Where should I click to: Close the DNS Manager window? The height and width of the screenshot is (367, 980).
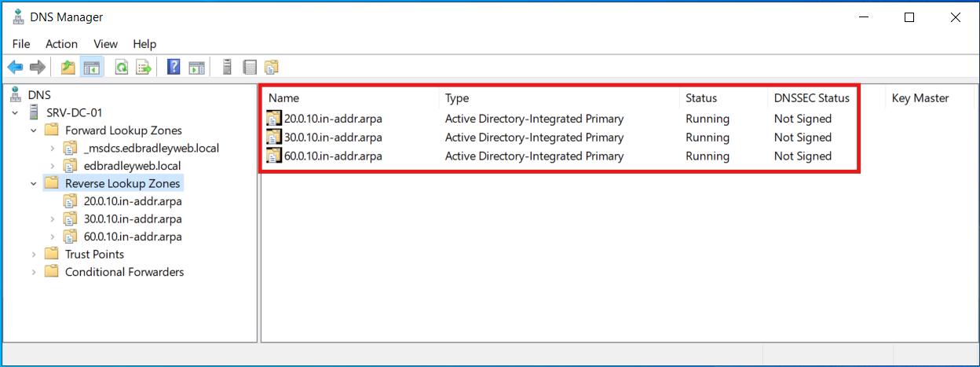[x=955, y=17]
